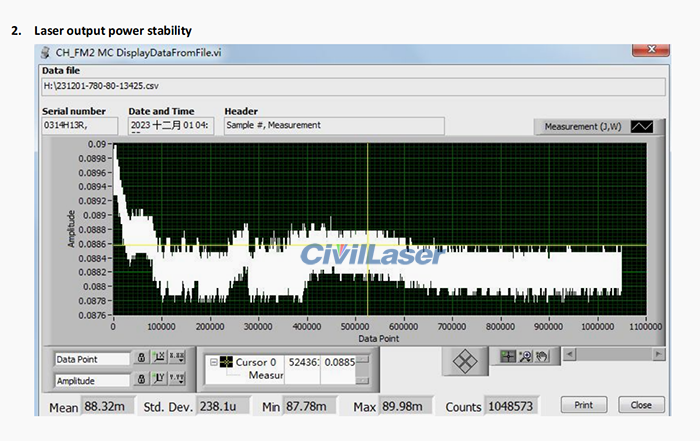700x441 pixels.
Task: Click the Data file path field
Action: coord(354,86)
